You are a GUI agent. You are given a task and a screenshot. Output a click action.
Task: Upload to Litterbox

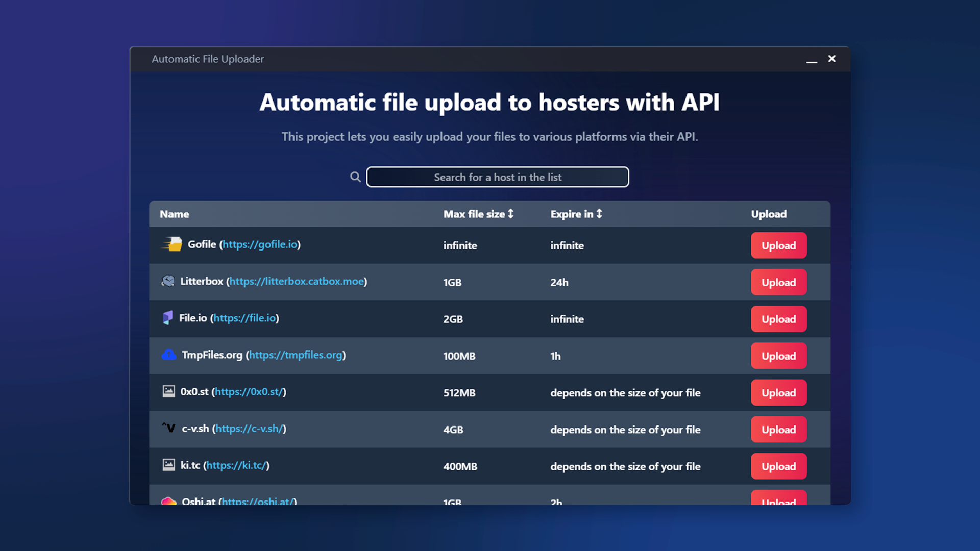point(778,282)
